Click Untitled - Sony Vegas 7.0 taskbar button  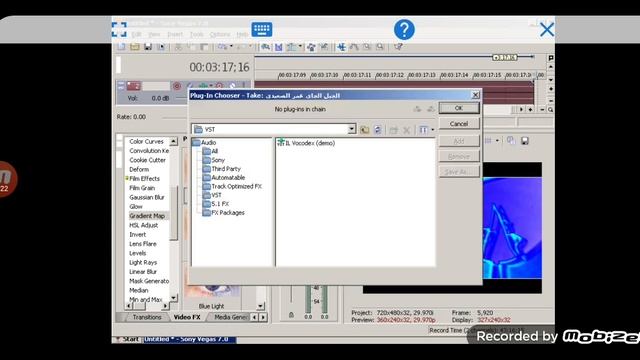click(190, 339)
